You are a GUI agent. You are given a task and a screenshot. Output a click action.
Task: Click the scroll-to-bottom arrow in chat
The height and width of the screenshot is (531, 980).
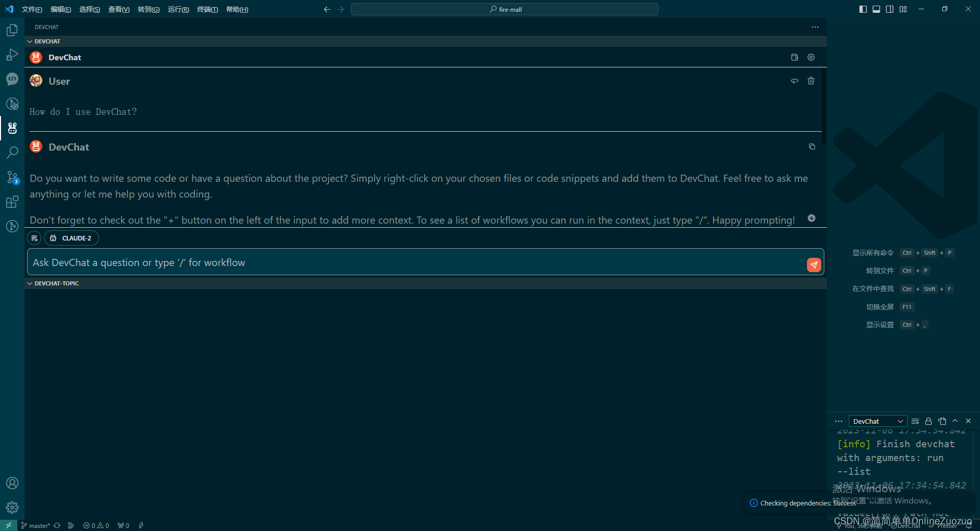coord(812,218)
